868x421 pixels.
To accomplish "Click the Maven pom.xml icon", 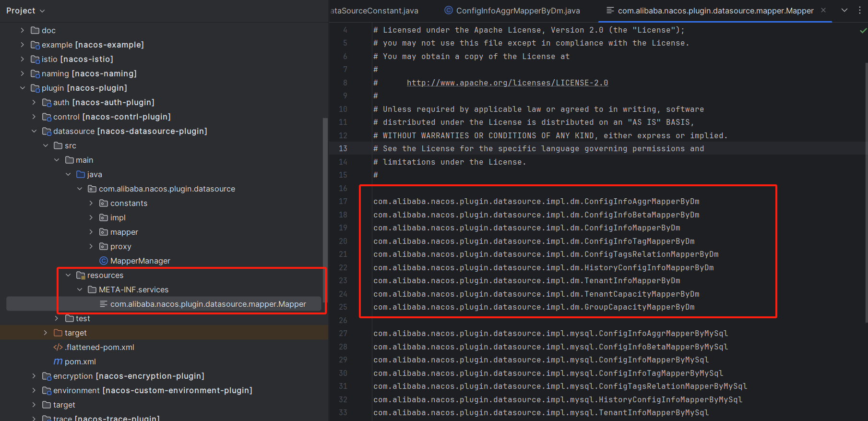I will point(58,361).
